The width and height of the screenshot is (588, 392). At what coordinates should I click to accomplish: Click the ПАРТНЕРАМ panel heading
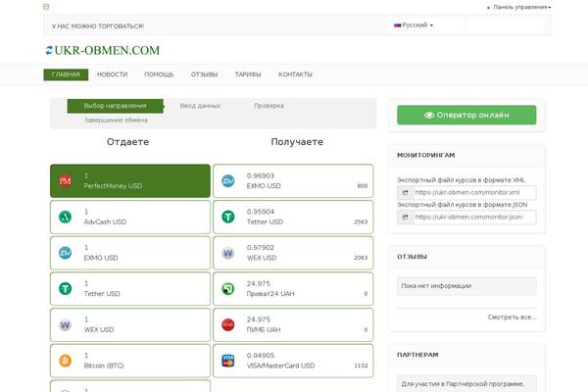(x=417, y=355)
